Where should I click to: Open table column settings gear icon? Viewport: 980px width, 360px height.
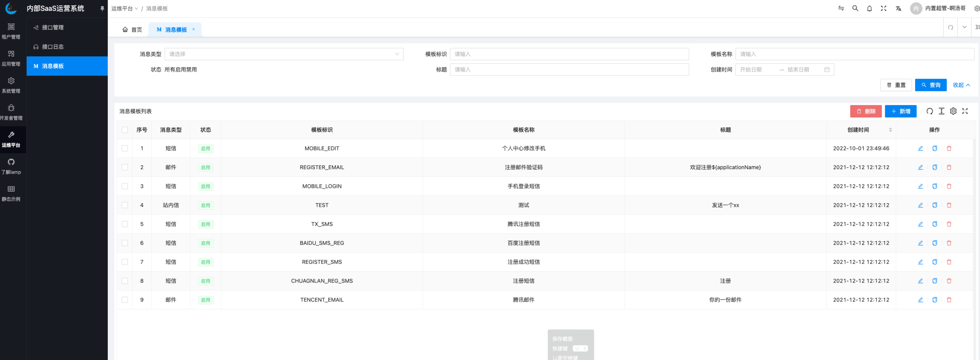coord(953,111)
